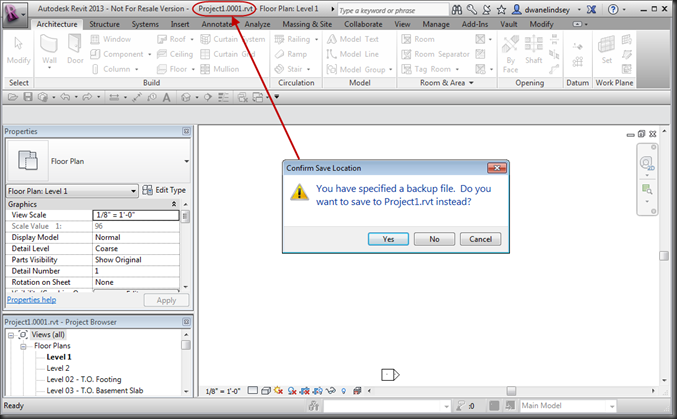Activate the Roof tool icon
The image size is (677, 419).
click(162, 39)
